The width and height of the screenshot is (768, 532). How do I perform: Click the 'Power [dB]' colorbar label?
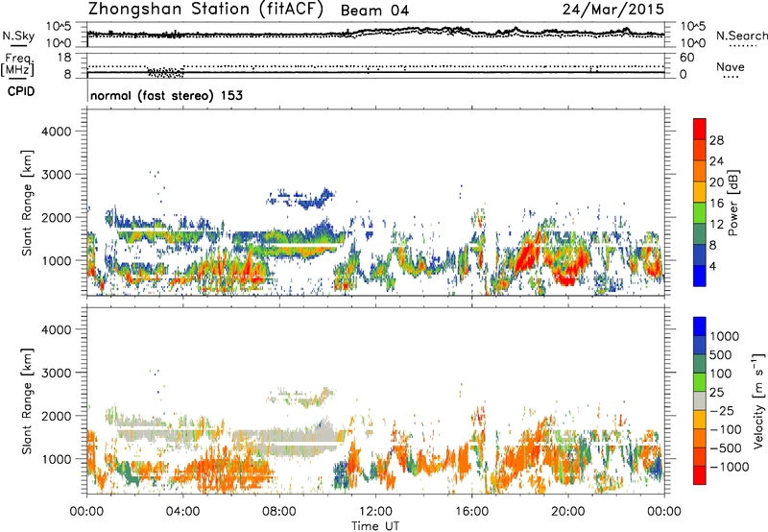pos(732,203)
